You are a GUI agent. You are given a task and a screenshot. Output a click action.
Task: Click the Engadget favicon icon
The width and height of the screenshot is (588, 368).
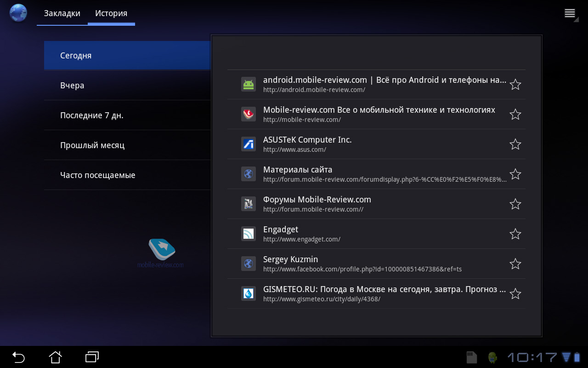pos(248,234)
